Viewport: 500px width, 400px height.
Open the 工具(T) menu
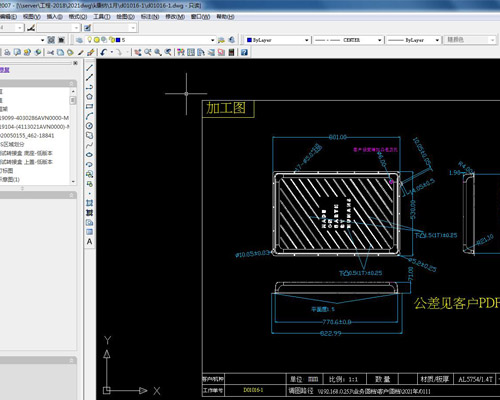point(102,16)
